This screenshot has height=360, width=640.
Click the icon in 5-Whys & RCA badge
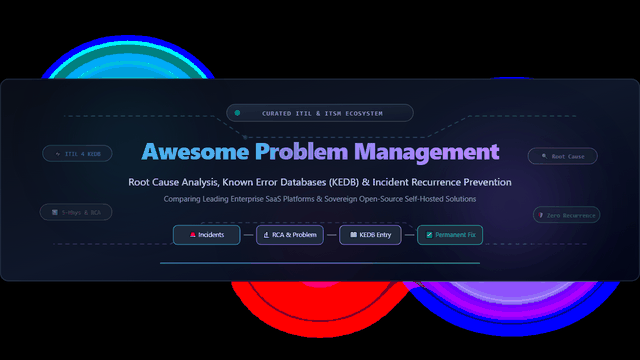(55, 212)
